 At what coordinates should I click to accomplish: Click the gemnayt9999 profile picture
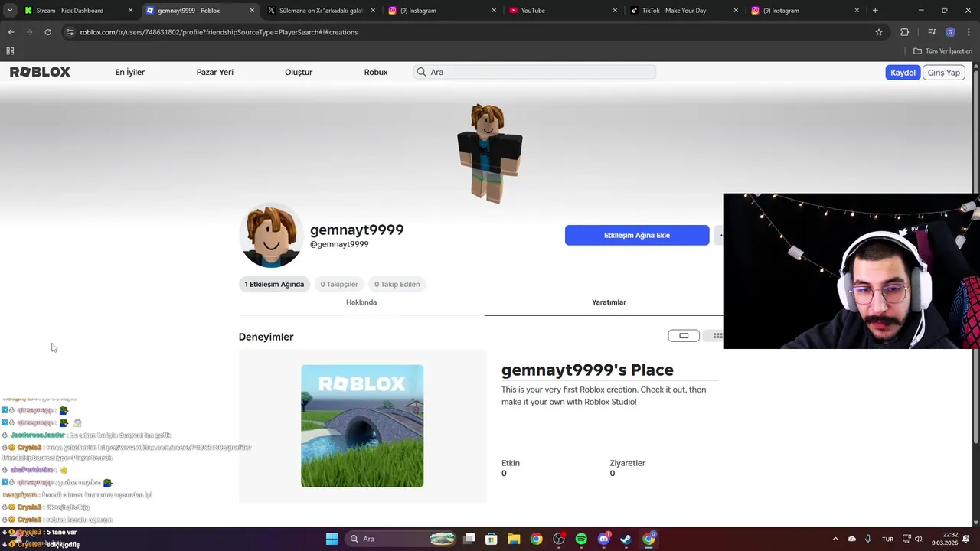click(x=271, y=235)
